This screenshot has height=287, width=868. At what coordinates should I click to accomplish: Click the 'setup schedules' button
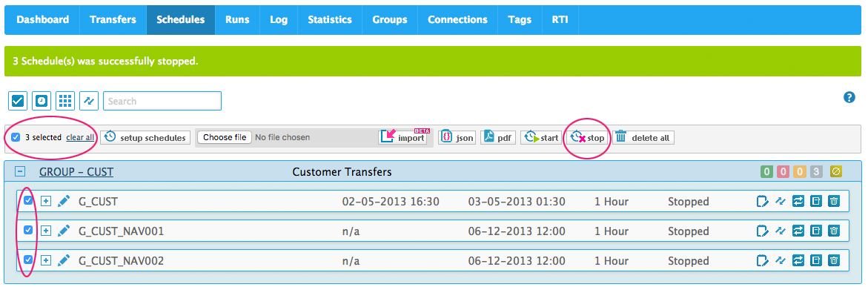(145, 137)
